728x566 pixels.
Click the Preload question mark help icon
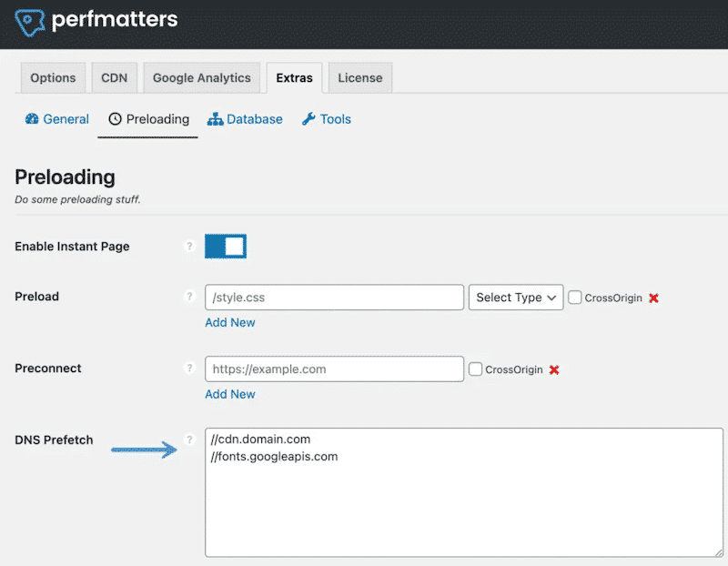(189, 296)
